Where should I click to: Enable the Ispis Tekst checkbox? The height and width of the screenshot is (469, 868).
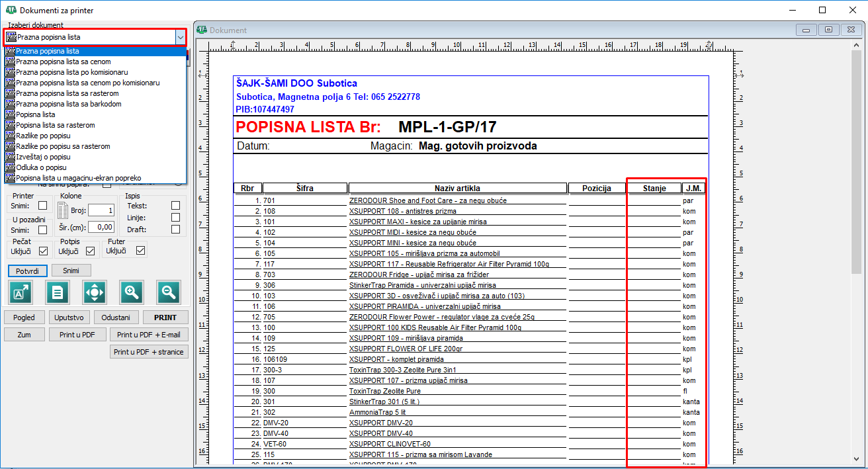click(x=175, y=206)
